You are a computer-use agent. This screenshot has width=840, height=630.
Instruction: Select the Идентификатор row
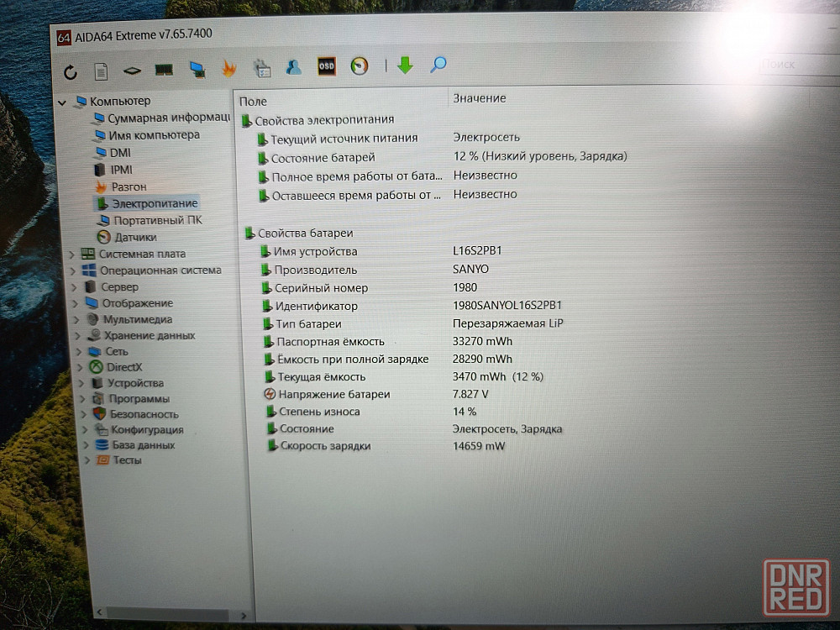point(412,306)
